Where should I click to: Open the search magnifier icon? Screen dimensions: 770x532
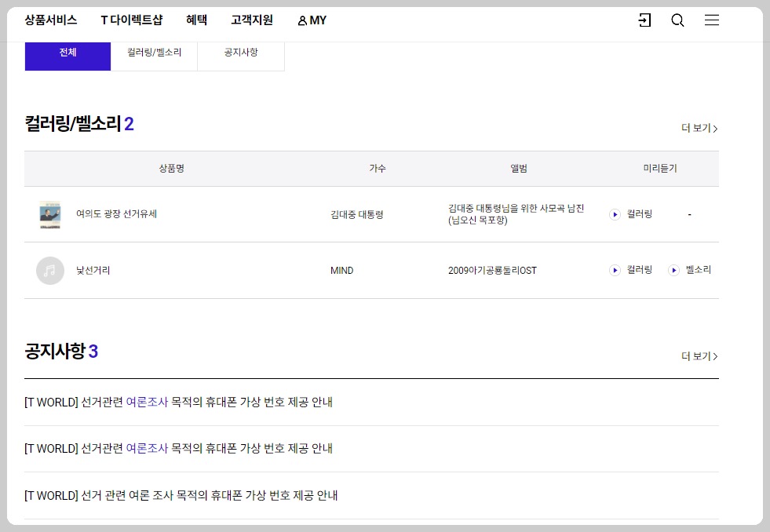tap(677, 20)
